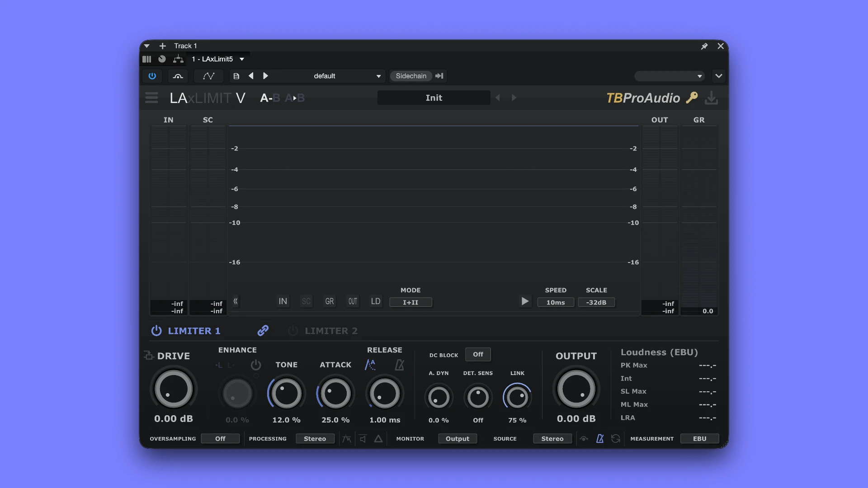Image resolution: width=868 pixels, height=488 pixels.
Task: Toggle the plugin power bypass button
Action: tap(152, 76)
